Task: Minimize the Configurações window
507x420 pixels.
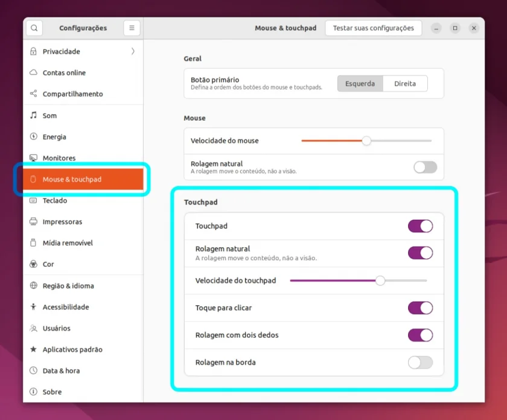Action: (x=436, y=28)
